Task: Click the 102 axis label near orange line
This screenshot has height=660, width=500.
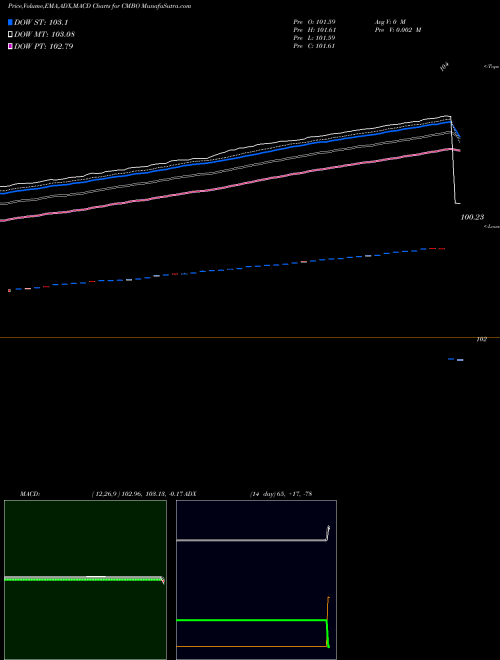Action: [x=481, y=339]
